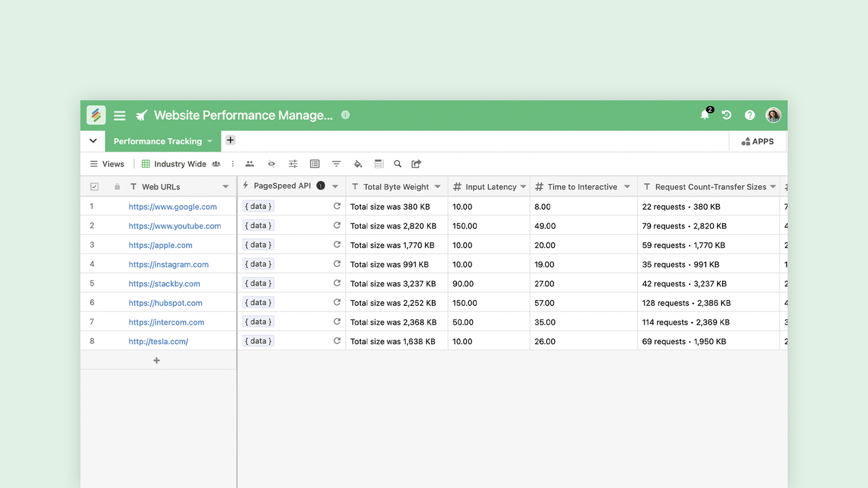Click the group records list icon
Image resolution: width=868 pixels, height=488 pixels.
tap(315, 164)
